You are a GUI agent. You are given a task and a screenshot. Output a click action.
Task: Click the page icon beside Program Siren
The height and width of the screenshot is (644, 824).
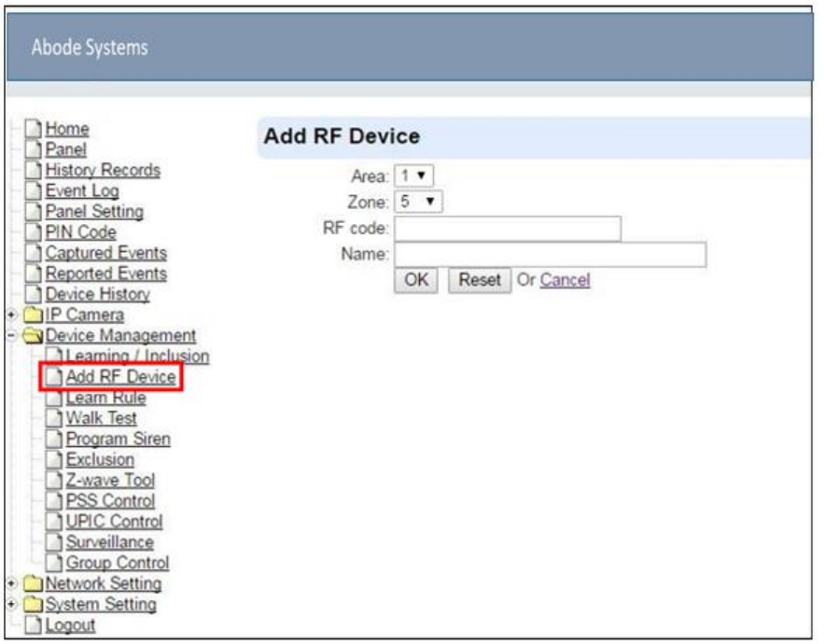[x=54, y=439]
